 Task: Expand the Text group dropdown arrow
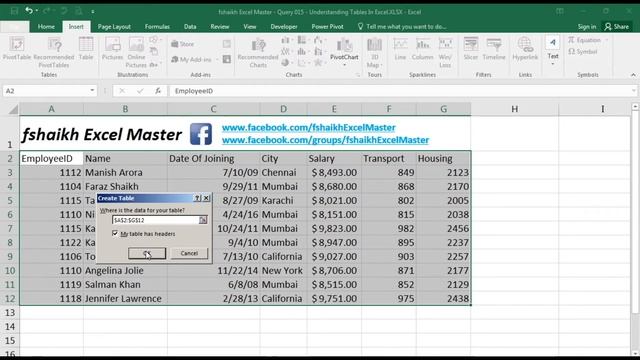[553, 64]
